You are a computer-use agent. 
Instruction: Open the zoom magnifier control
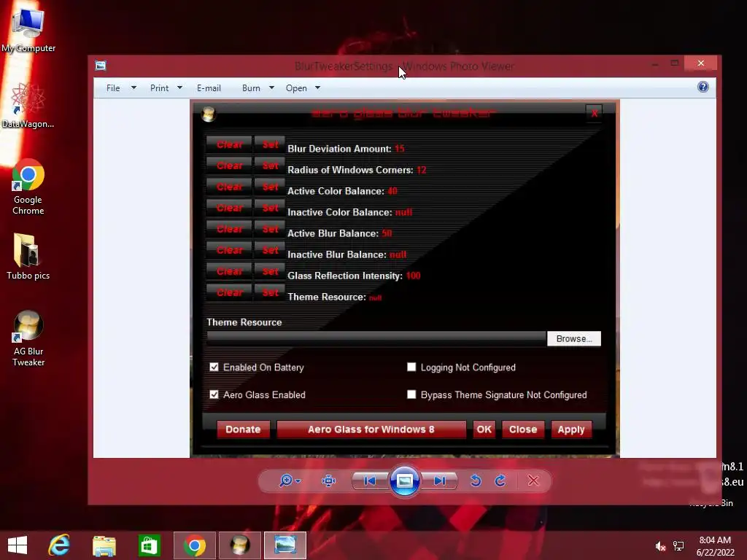click(x=286, y=481)
